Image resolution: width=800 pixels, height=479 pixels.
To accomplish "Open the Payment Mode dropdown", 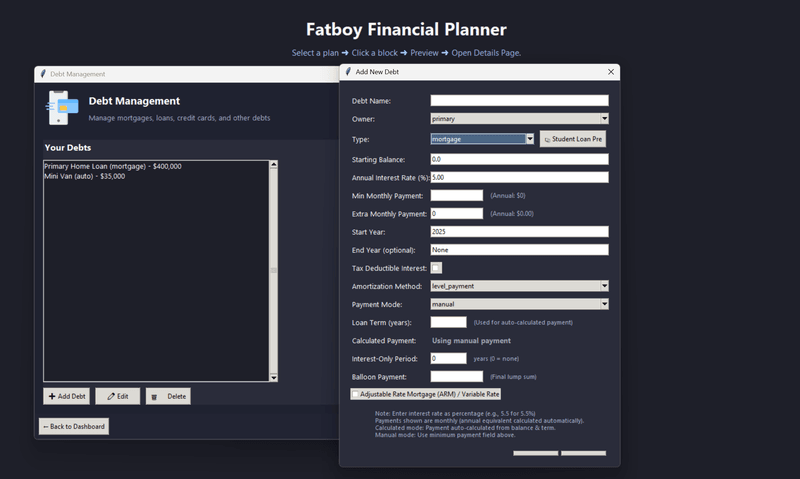I will 519,305.
